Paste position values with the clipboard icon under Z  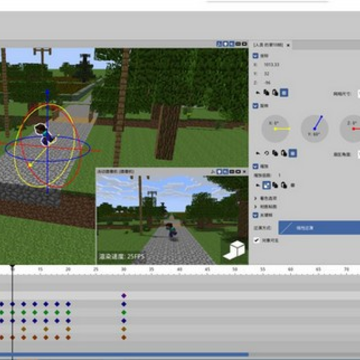point(275,93)
